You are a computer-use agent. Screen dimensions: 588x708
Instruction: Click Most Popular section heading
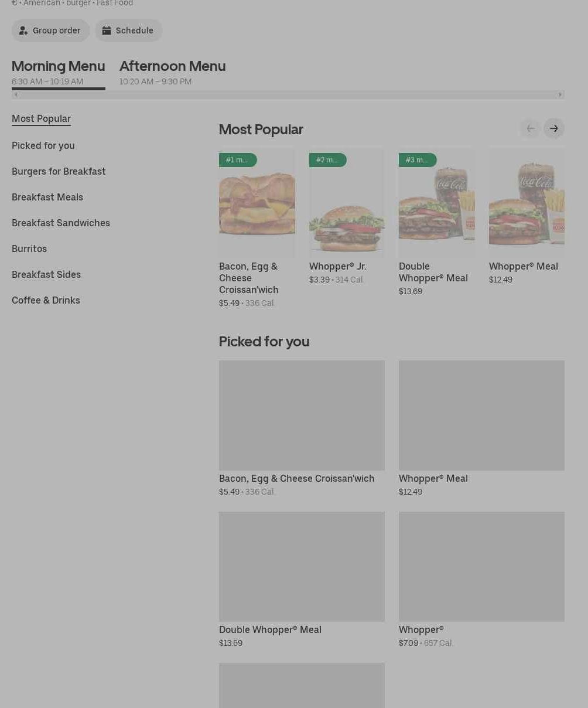261,129
